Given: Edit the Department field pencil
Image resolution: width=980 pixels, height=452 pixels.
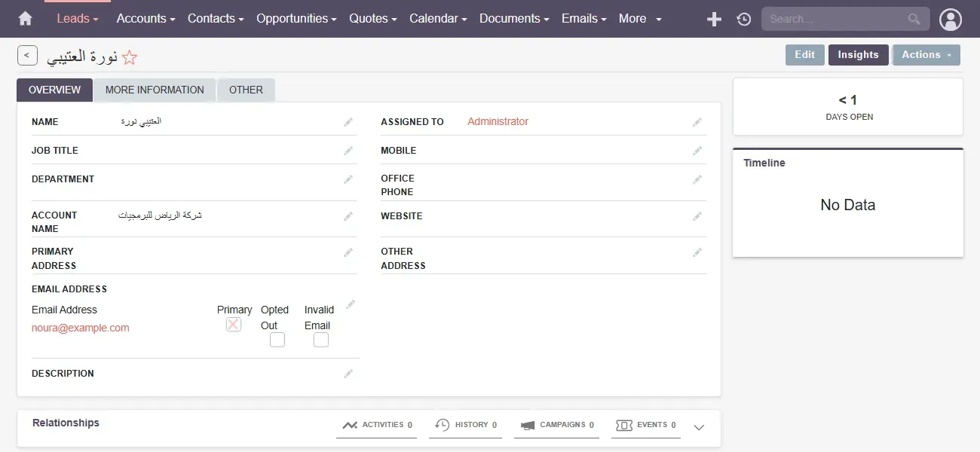Looking at the screenshot, I should pos(348,179).
